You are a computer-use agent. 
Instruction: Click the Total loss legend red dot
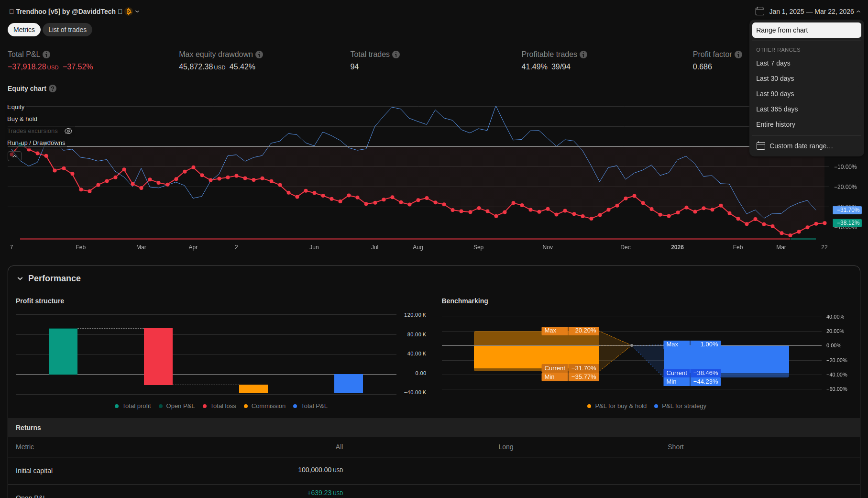(x=205, y=406)
